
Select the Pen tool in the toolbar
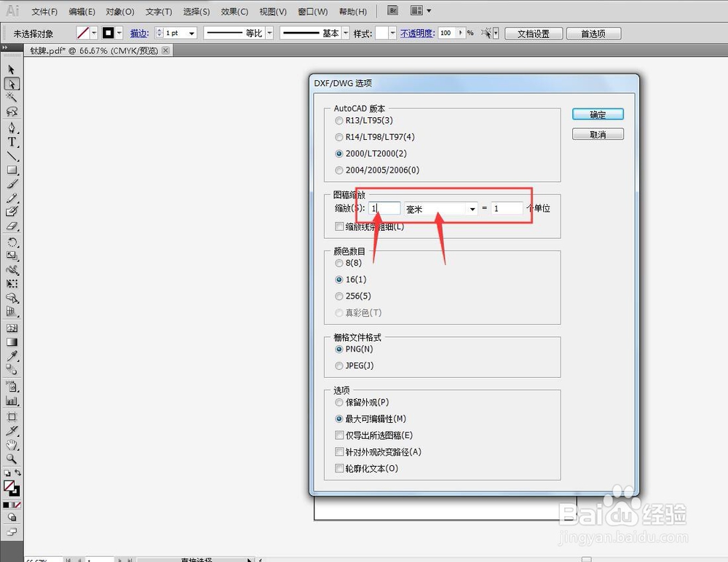point(11,126)
